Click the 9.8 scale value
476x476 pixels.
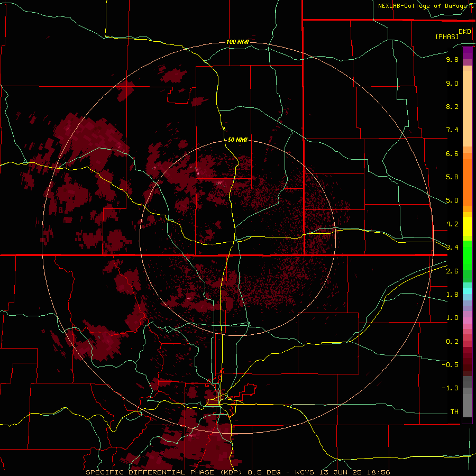[x=452, y=59]
